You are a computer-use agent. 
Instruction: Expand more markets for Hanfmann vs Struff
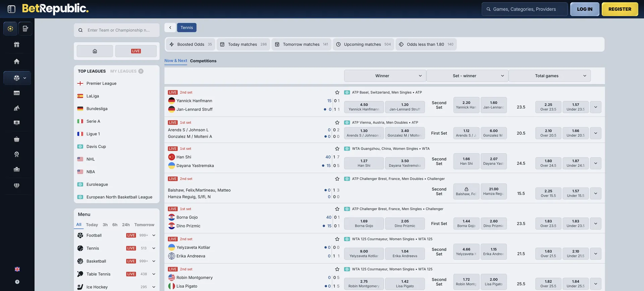pyautogui.click(x=595, y=107)
